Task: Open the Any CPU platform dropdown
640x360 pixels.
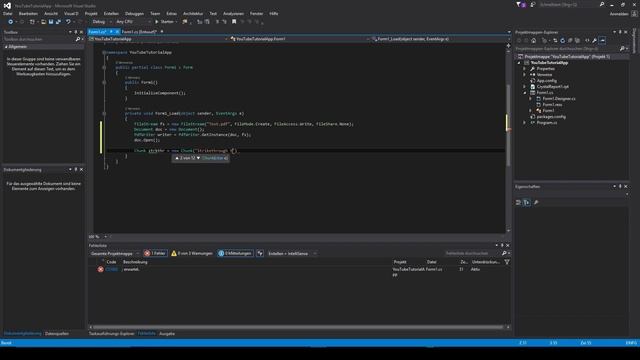Action: coord(133,22)
